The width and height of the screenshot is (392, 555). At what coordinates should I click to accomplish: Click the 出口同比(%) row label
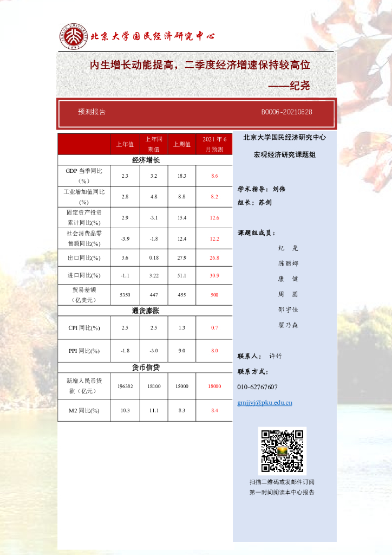click(84, 257)
